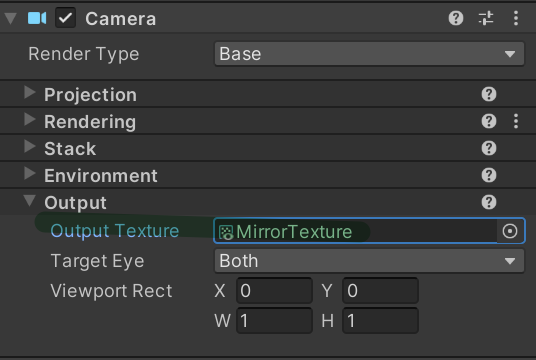The height and width of the screenshot is (360, 536).
Task: Click the MirrorTexture render texture icon
Action: (x=226, y=232)
